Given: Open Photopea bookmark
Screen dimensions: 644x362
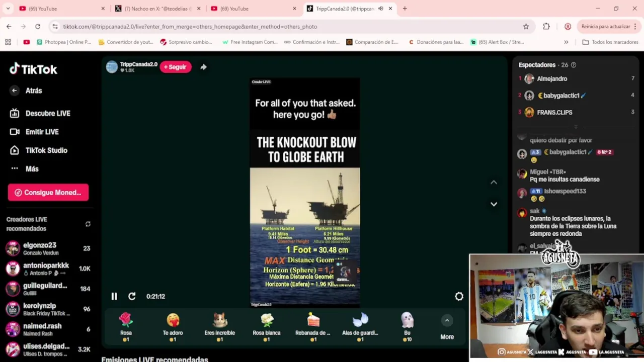Looking at the screenshot, I should pyautogui.click(x=63, y=42).
